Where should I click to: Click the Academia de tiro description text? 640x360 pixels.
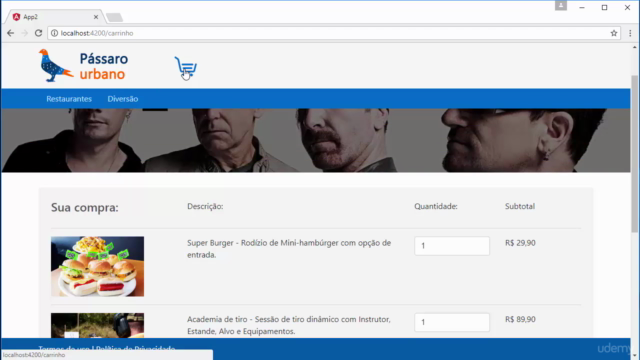(289, 325)
